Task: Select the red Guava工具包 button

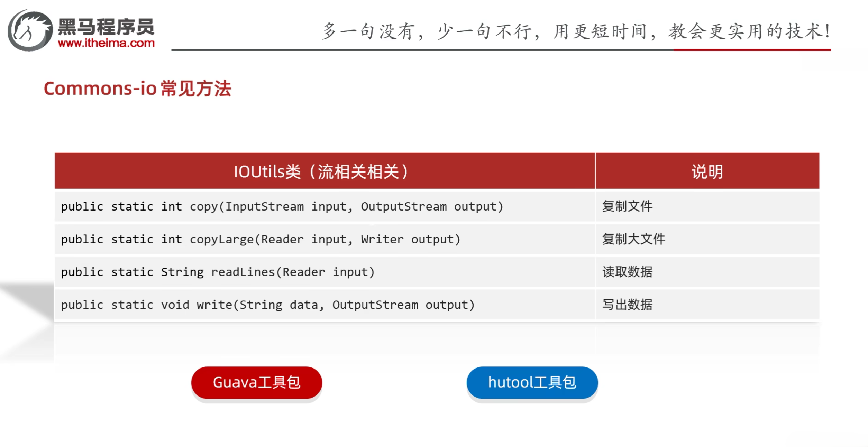Action: coord(257,382)
